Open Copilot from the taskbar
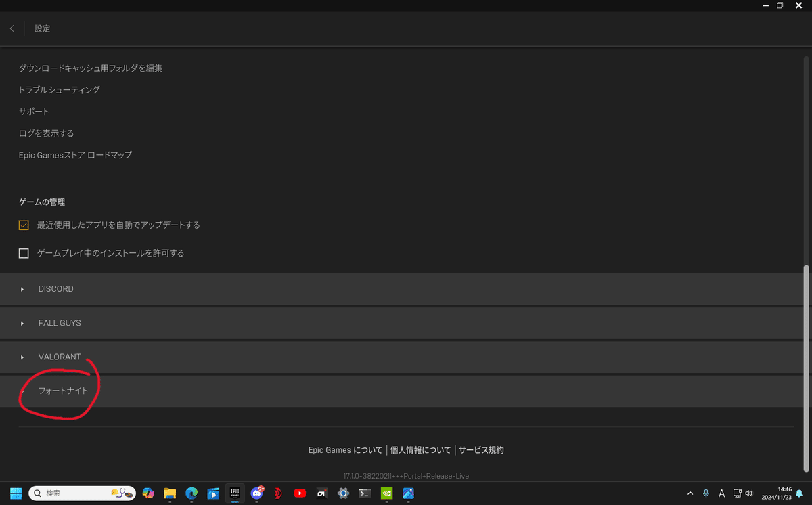Image resolution: width=812 pixels, height=505 pixels. click(x=148, y=493)
